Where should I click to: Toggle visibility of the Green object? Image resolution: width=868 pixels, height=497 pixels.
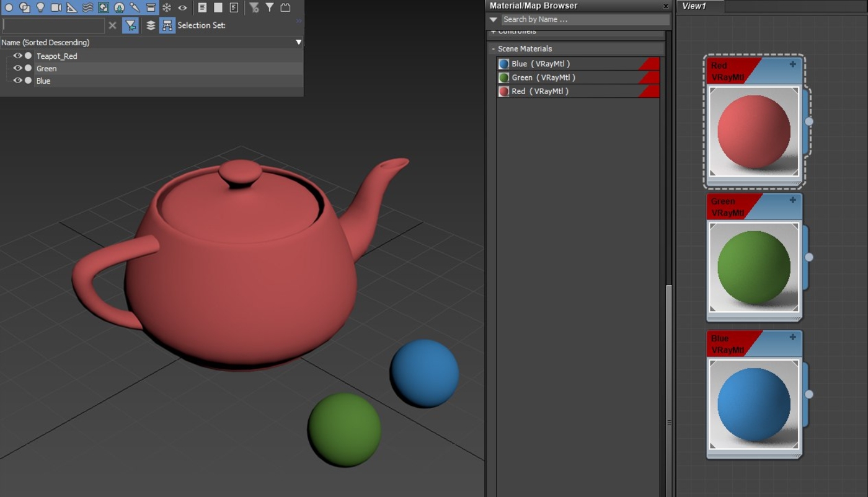click(17, 68)
